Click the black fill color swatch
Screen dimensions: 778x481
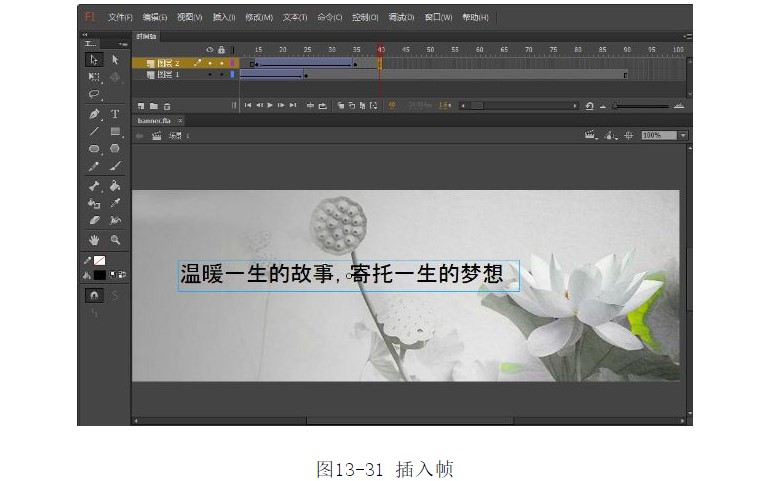click(99, 274)
